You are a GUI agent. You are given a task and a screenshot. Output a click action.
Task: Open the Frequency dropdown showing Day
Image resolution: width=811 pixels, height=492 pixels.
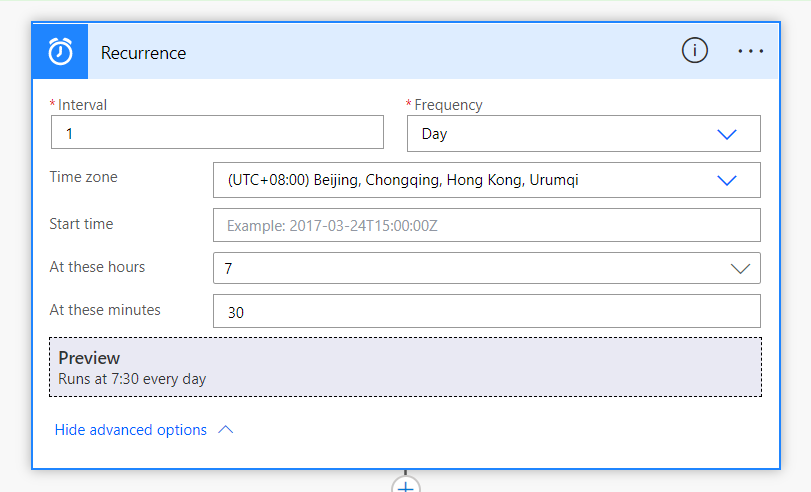pos(560,134)
